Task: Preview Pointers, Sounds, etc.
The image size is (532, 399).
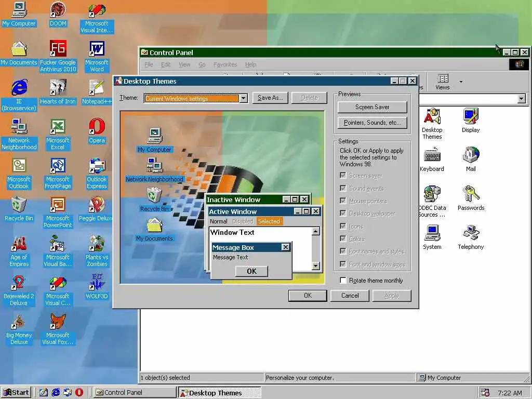Action: tap(372, 123)
